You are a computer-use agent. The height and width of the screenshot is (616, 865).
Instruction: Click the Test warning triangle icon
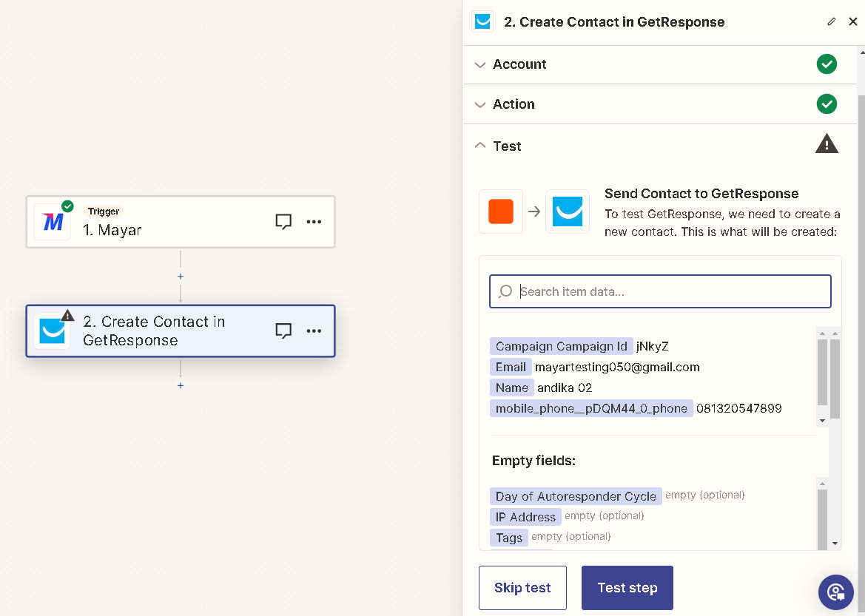pyautogui.click(x=827, y=143)
